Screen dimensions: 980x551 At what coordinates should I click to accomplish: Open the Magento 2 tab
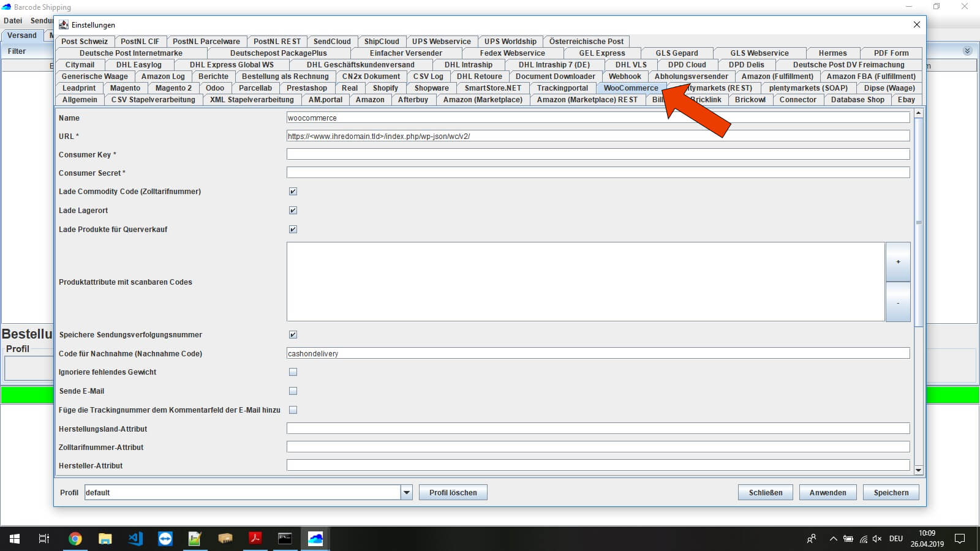click(x=173, y=88)
